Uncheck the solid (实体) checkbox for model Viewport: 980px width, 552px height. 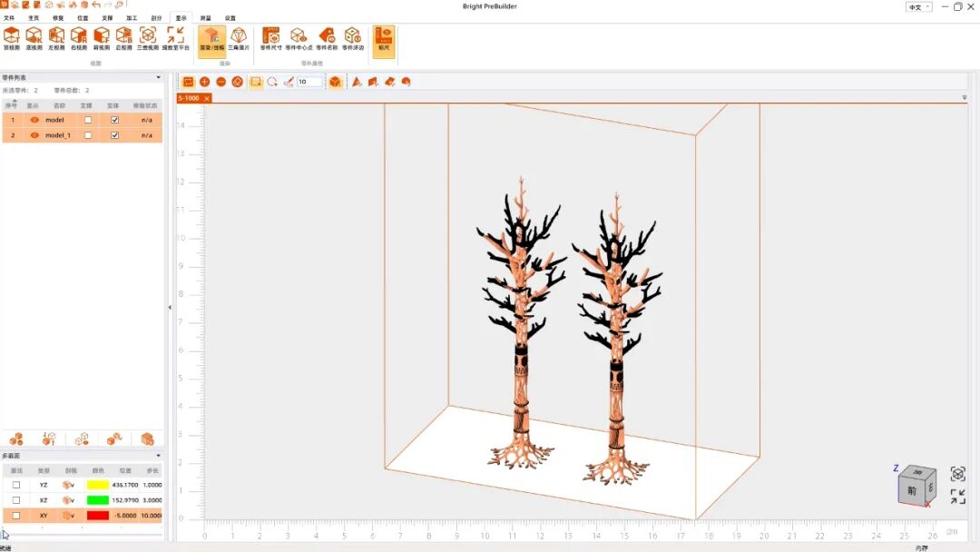(114, 120)
